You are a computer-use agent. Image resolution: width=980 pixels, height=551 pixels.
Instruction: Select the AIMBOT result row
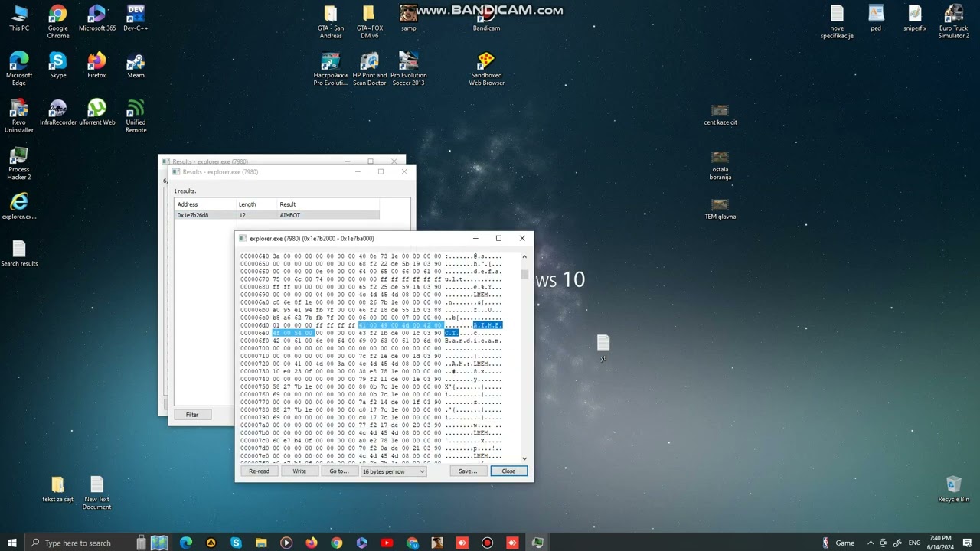click(x=277, y=215)
